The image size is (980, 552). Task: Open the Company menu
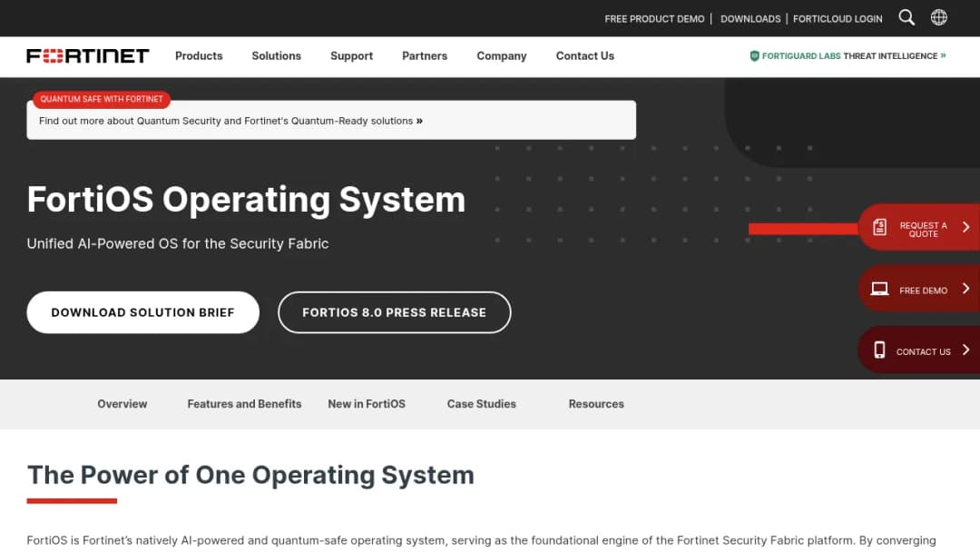pyautogui.click(x=501, y=55)
